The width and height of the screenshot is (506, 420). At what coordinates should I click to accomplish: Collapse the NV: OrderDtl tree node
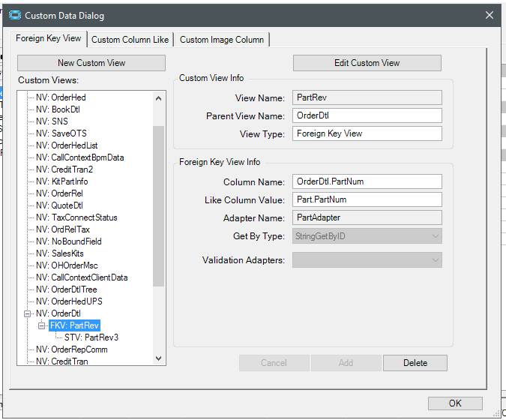28,313
